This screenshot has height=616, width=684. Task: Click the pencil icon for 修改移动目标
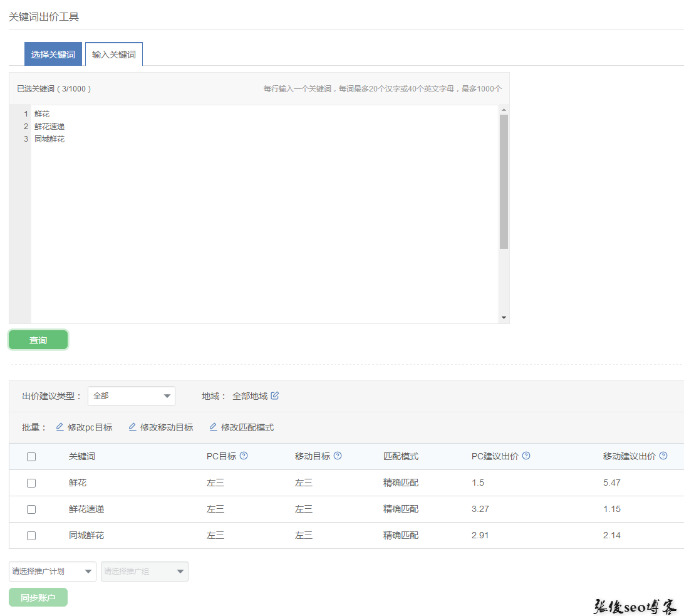point(133,427)
